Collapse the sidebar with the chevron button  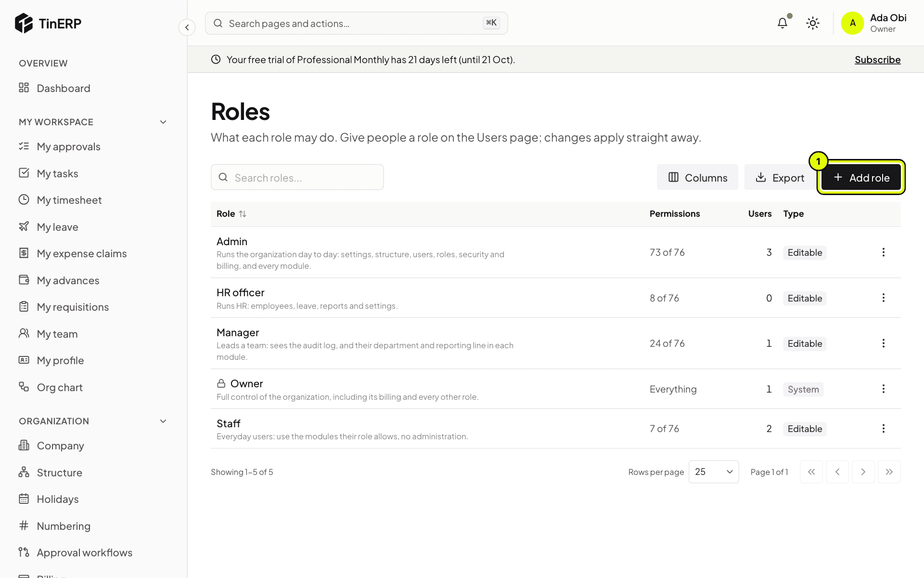click(187, 27)
